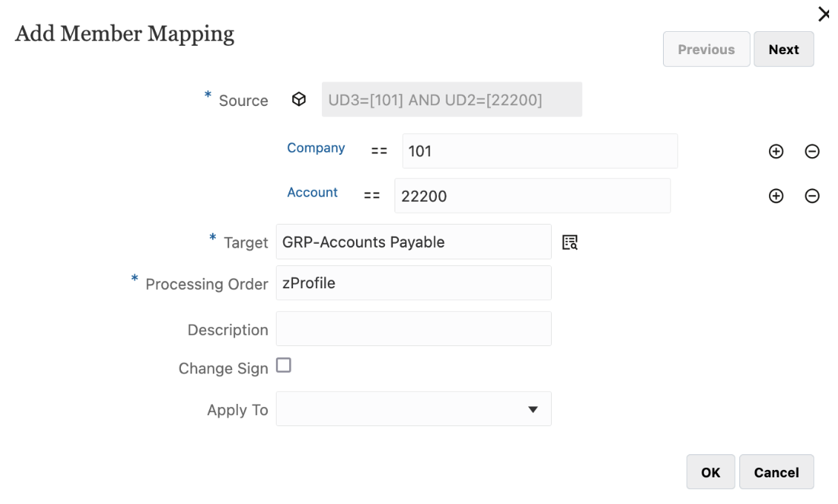The image size is (838, 504).
Task: Expand the Apply To dropdown
Action: (x=532, y=409)
